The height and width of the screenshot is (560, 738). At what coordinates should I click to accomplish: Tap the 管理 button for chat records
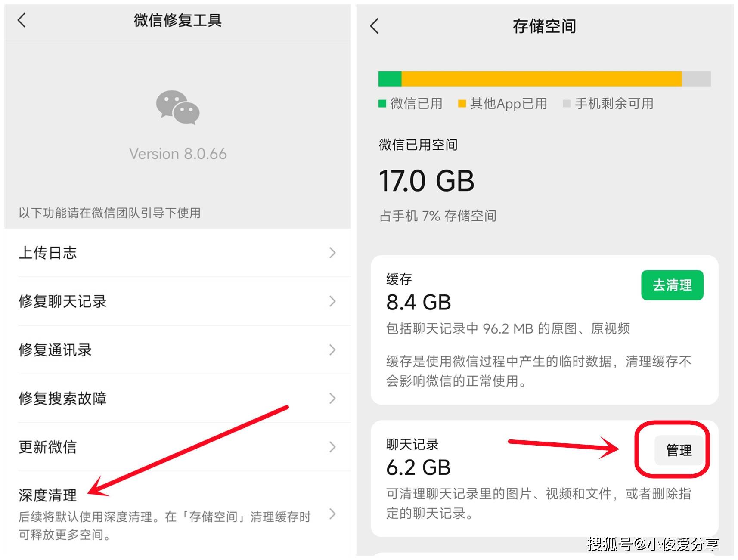tap(679, 450)
